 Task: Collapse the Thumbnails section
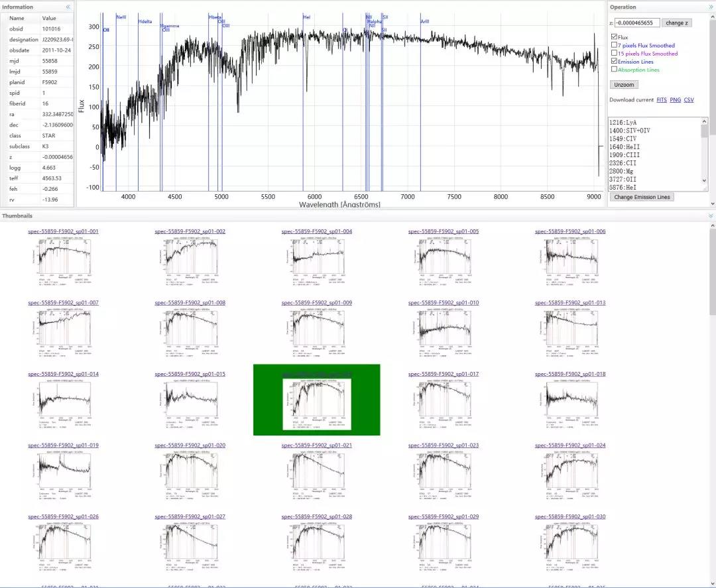click(x=711, y=216)
